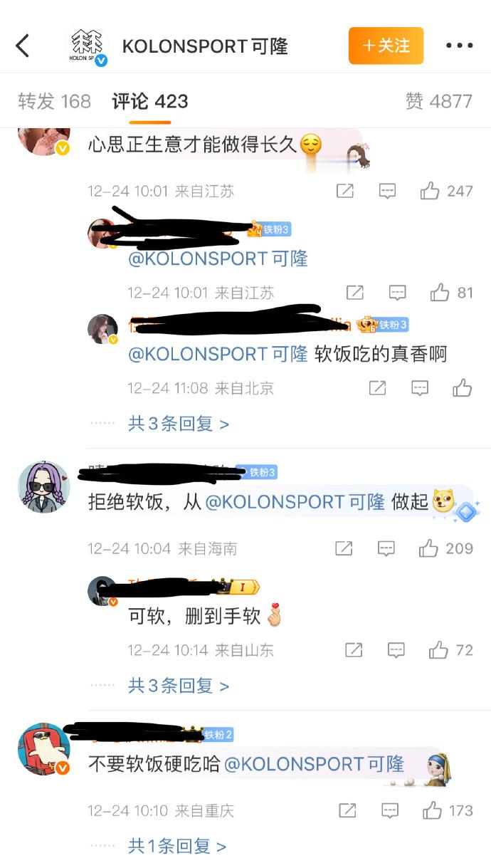Expand 共3条回复 under the Shandong reply
Viewport: 491px width, 868px height.
pyautogui.click(x=179, y=686)
